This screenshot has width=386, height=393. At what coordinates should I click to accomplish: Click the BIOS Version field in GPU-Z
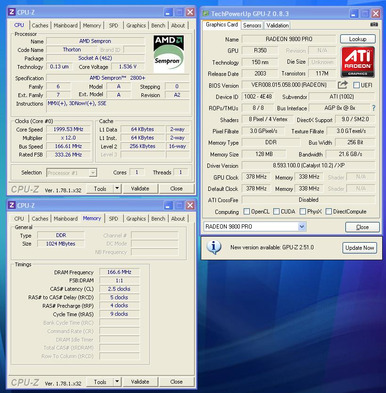[289, 85]
